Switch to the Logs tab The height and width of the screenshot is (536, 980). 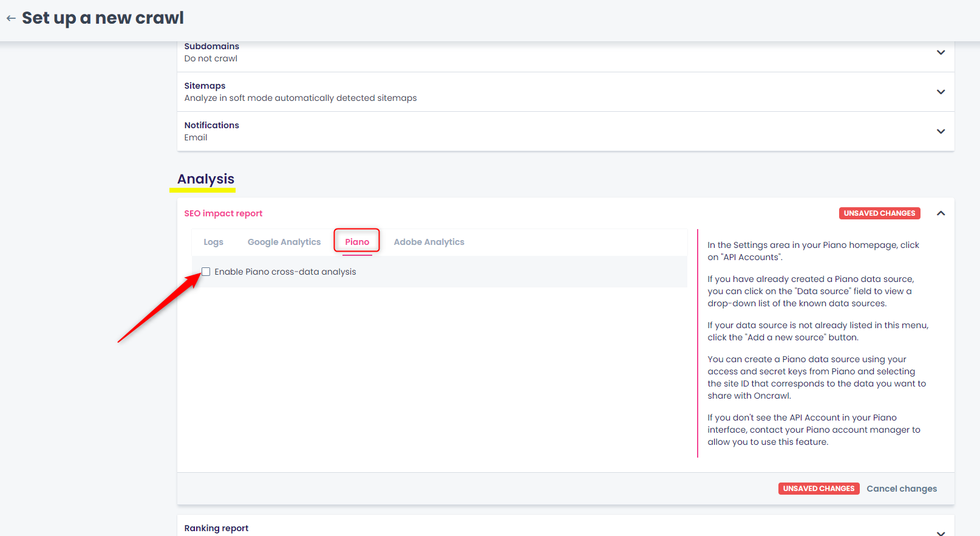point(213,242)
